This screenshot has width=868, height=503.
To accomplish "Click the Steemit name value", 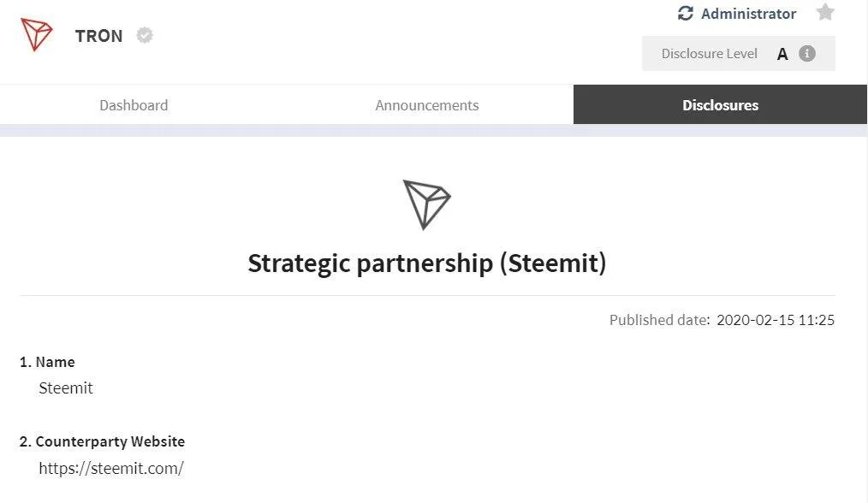I will 66,388.
